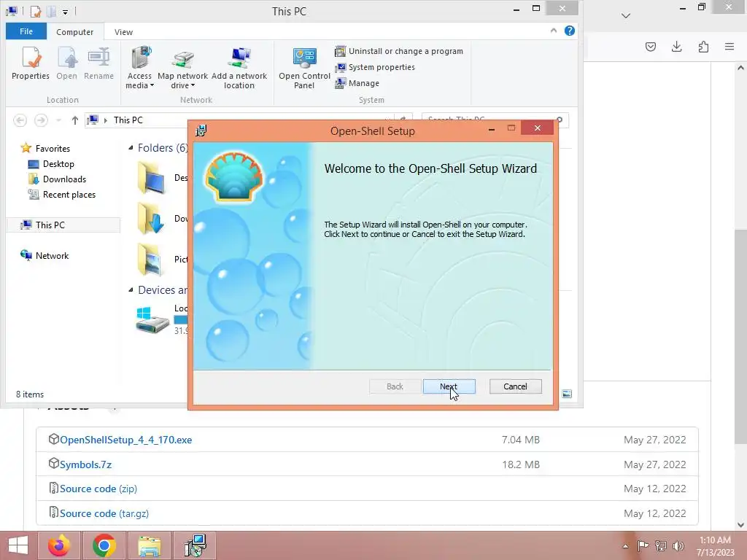
Task: Click Add a network location icon
Action: click(239, 68)
